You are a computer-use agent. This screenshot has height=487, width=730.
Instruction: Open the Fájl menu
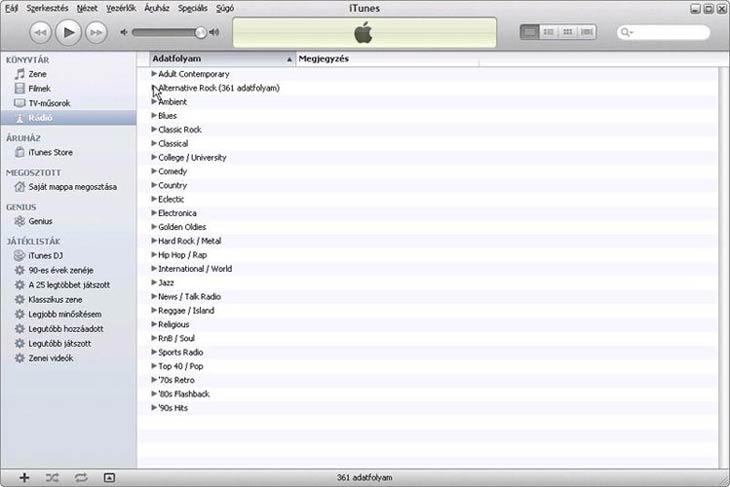11,8
